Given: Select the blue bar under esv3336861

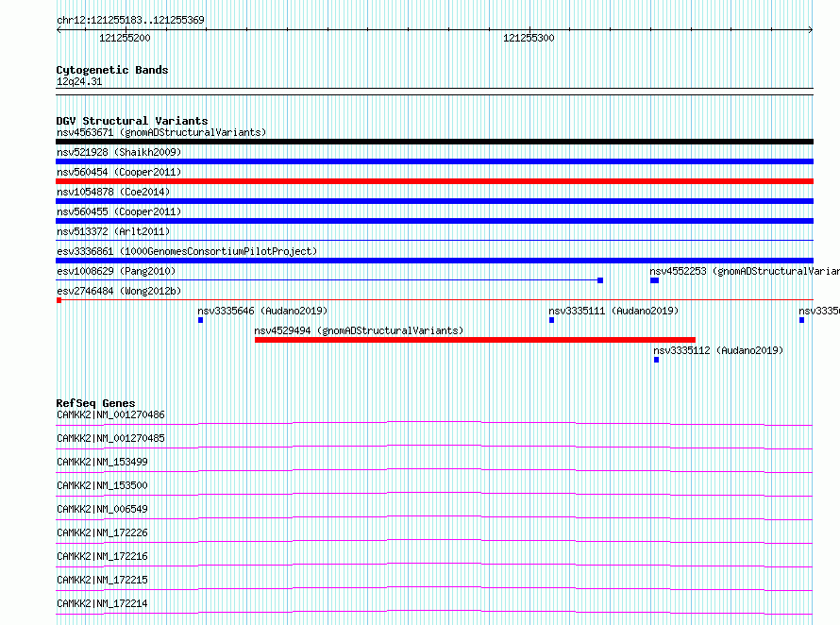Looking at the screenshot, I should pos(434,261).
